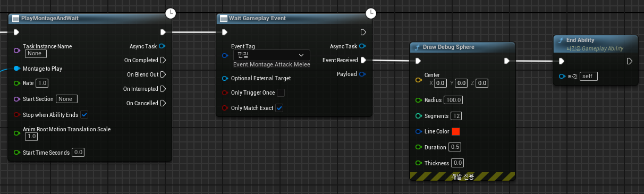This screenshot has height=194, width=644.
Task: Click the End Ability input exec pin
Action: (562, 61)
